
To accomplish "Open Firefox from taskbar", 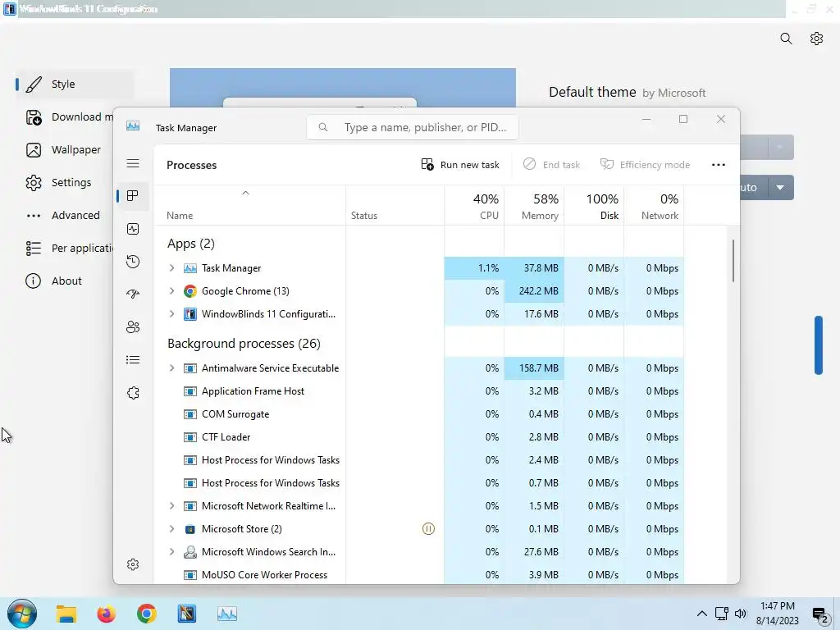I will tap(106, 614).
